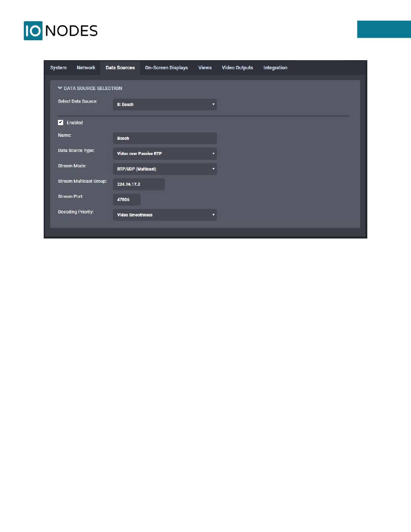Click the 'Name:' label
Screen dimensions: 411x532
point(64,135)
